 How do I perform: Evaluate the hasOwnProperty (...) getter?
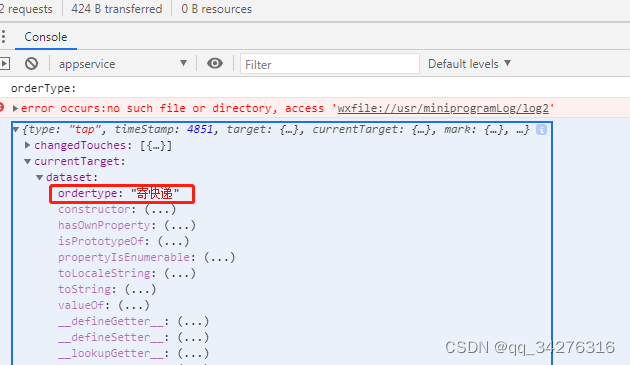180,226
